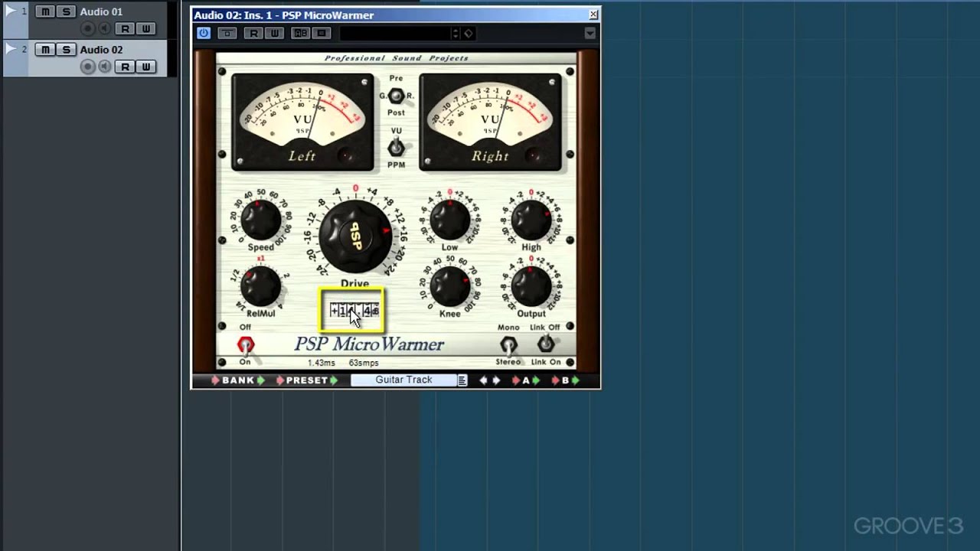Flip the Mono/Stereo switch

pos(508,345)
